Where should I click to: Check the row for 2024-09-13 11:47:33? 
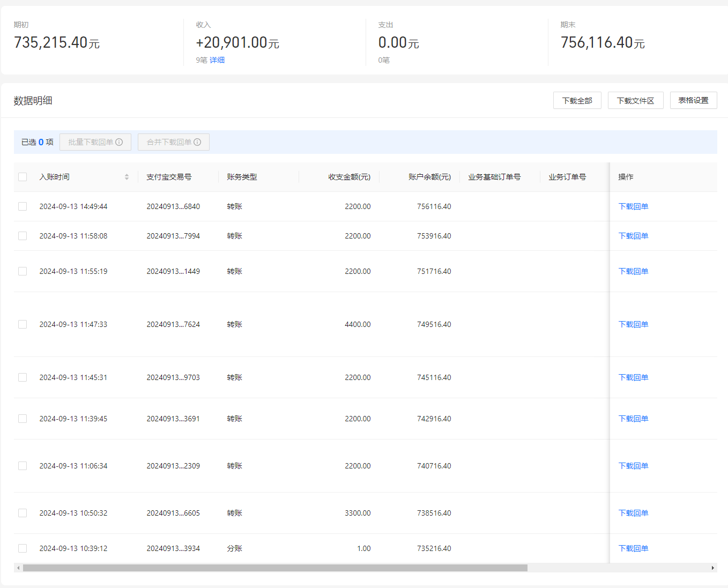pos(23,324)
